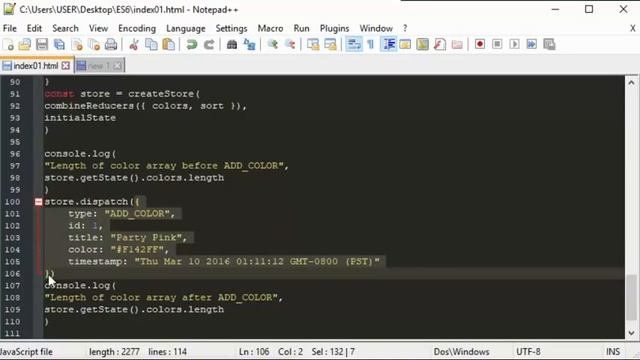
Task: Click the Run Macro Multiple Times icon
Action: (532, 44)
